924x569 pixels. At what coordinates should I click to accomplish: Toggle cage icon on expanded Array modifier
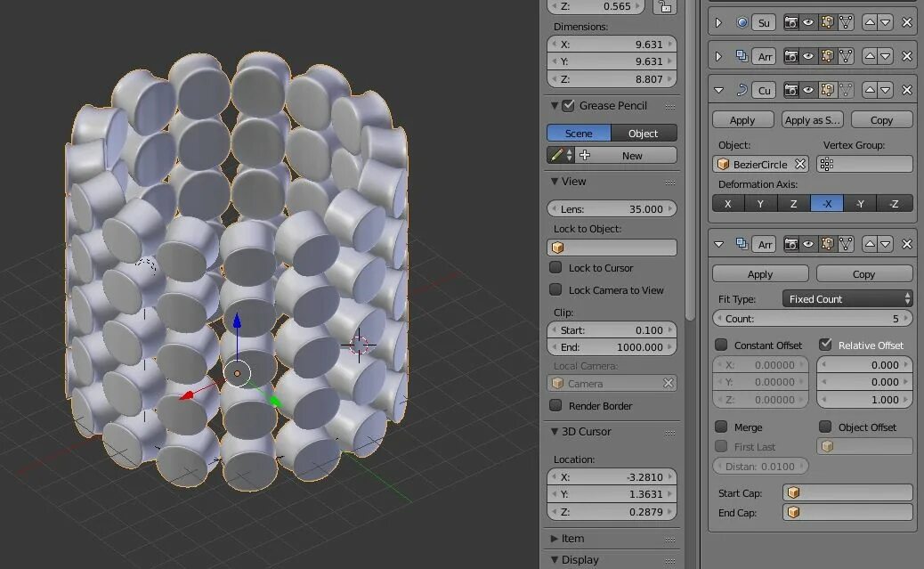point(846,244)
